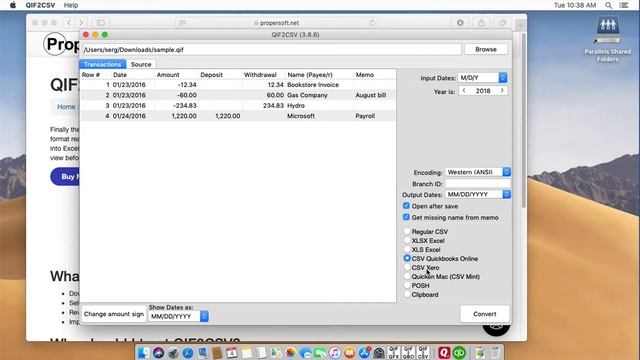Toggle Get missing name from memo

tap(406, 217)
